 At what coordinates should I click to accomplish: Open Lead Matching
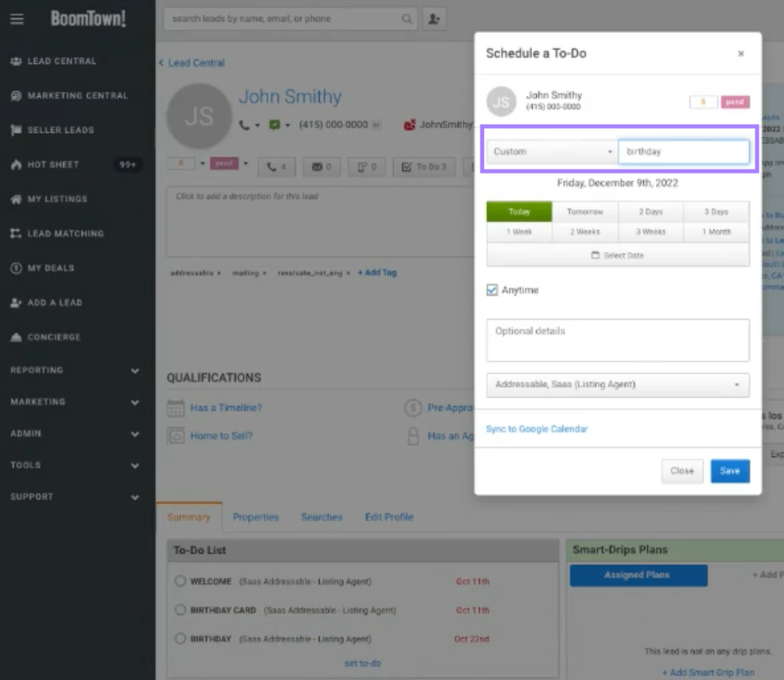(65, 233)
